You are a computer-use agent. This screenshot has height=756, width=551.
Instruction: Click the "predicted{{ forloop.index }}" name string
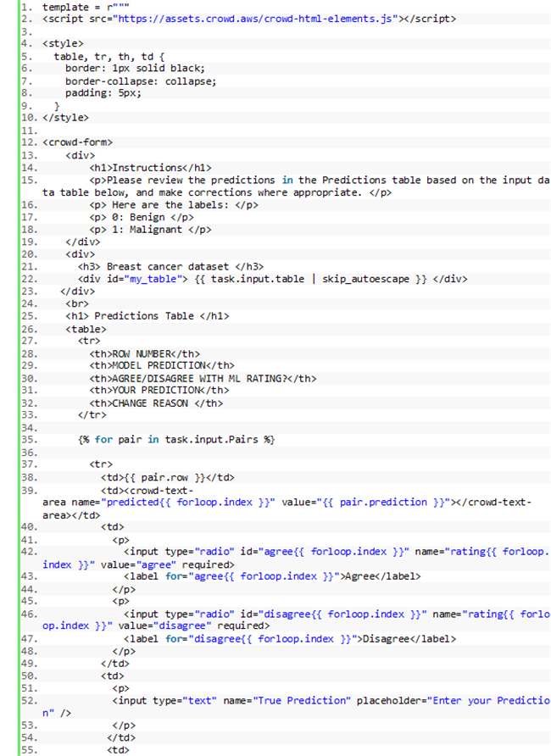[188, 503]
